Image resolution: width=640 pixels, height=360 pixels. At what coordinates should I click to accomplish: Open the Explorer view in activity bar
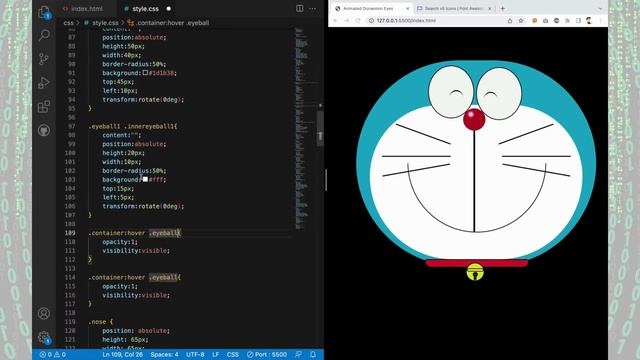[x=44, y=12]
